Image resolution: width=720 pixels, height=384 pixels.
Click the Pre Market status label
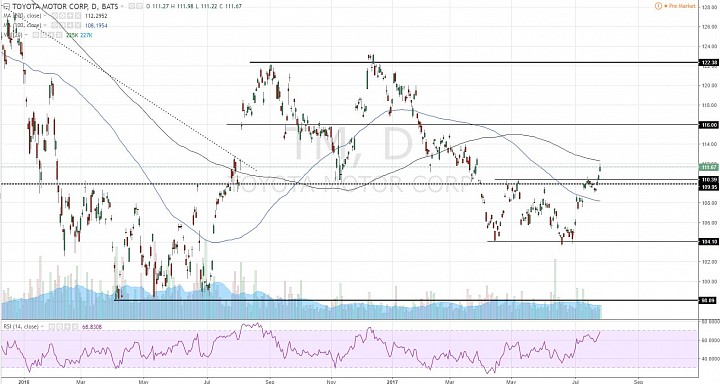[x=681, y=6]
